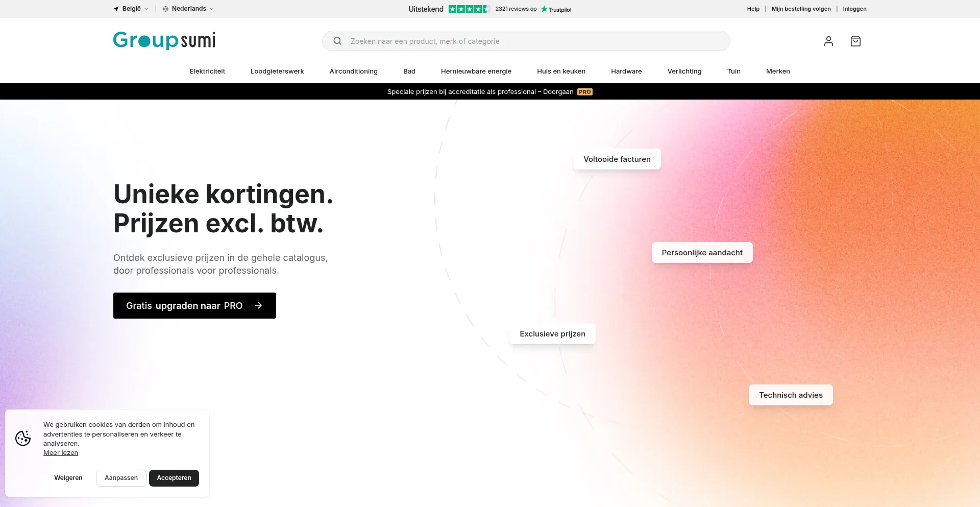The height and width of the screenshot is (507, 980).
Task: Click the Trustpilot star rating
Action: [x=469, y=9]
